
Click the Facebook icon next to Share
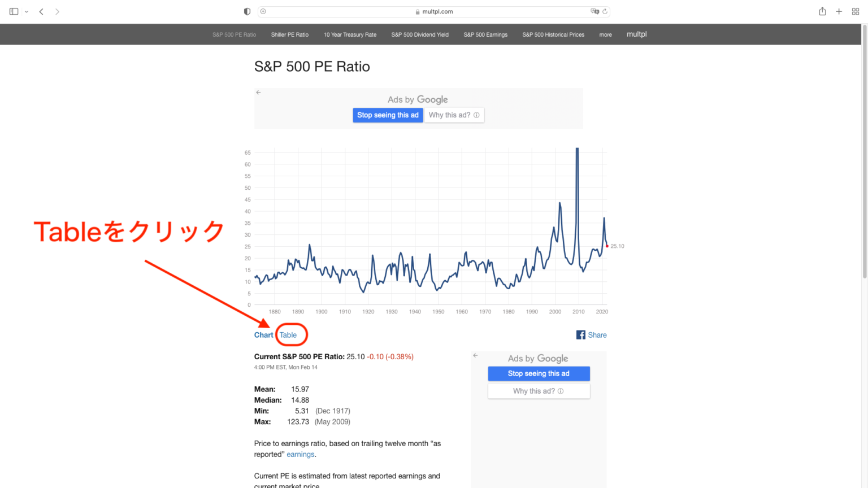coord(581,334)
